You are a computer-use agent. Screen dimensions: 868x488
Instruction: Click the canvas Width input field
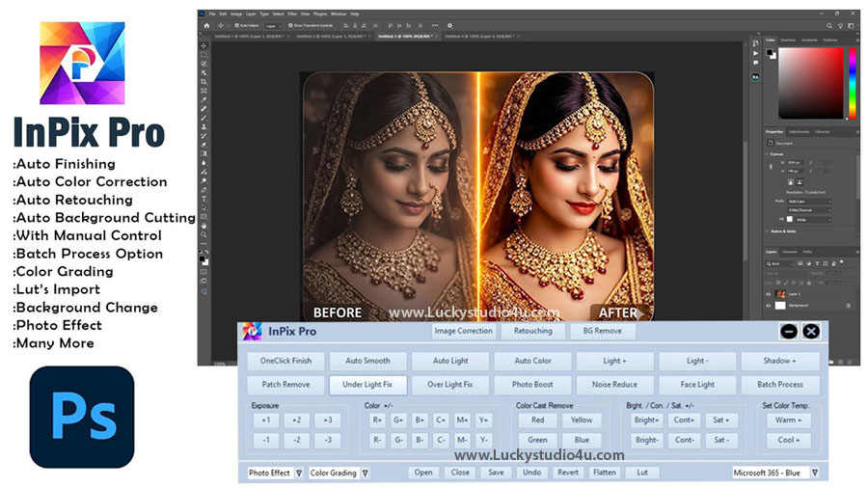[x=796, y=163]
